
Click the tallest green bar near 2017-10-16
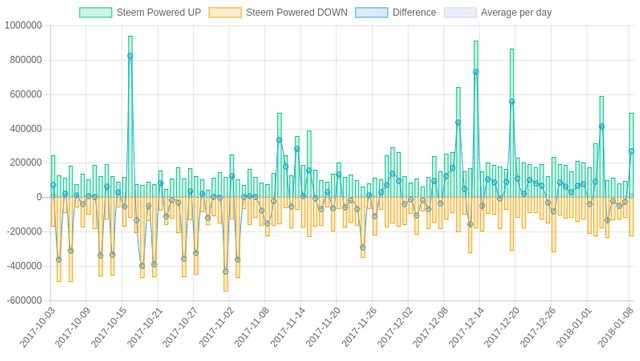pyautogui.click(x=130, y=117)
